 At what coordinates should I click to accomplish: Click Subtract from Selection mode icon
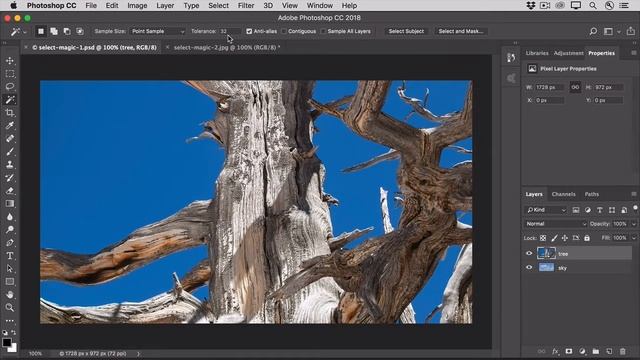click(67, 31)
